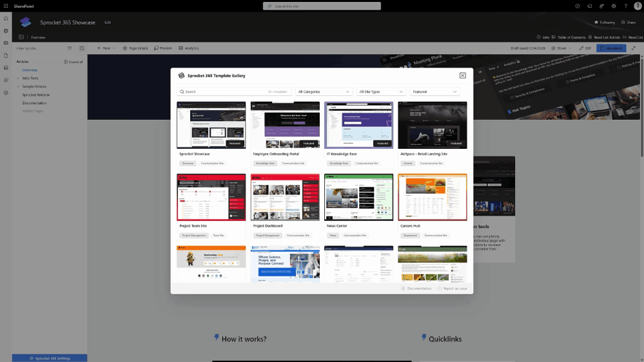Select the IT Knowledge Base template thumbnail
The image size is (644, 362).
(358, 125)
